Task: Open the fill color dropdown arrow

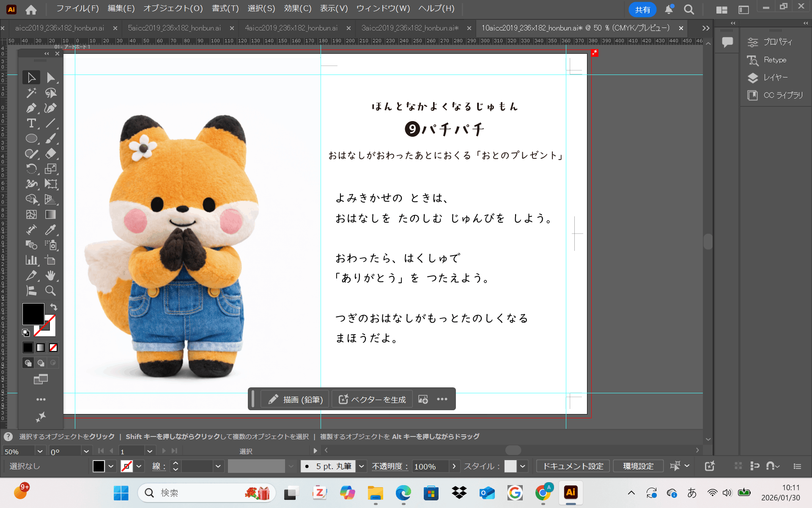Action: click(x=111, y=466)
